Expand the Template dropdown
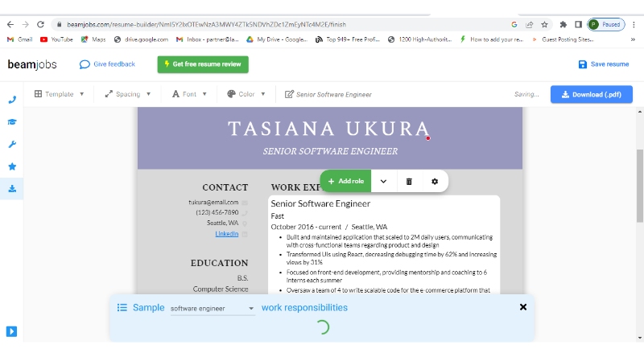Viewport: 644px width, 361px height. click(60, 94)
